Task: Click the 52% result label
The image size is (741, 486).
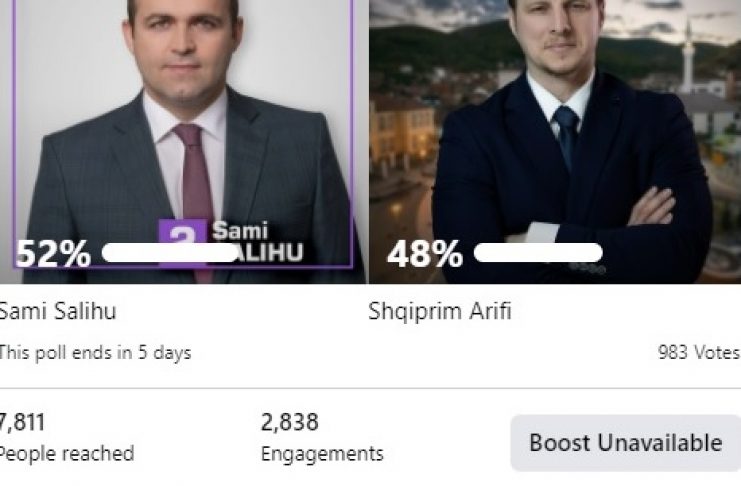Action: (53, 254)
